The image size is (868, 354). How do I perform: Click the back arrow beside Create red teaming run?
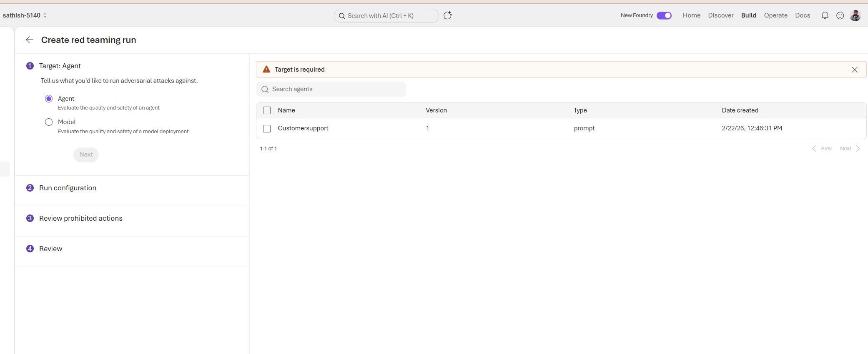coord(30,40)
